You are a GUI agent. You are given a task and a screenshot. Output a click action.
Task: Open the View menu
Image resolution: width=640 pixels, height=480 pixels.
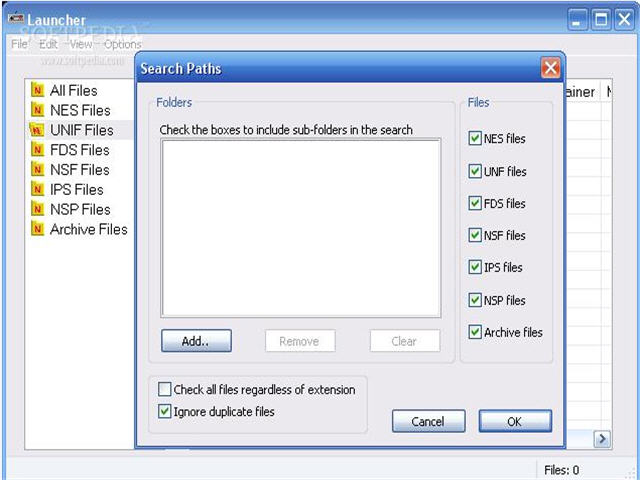[81, 44]
